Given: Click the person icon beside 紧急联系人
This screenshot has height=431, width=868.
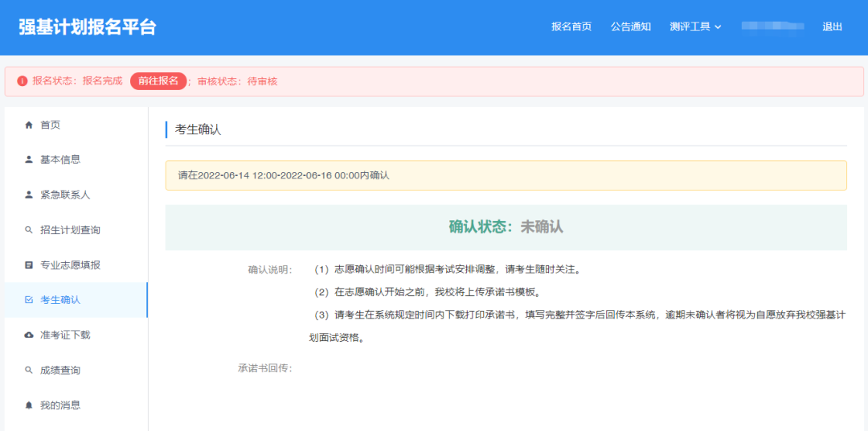Looking at the screenshot, I should point(29,195).
